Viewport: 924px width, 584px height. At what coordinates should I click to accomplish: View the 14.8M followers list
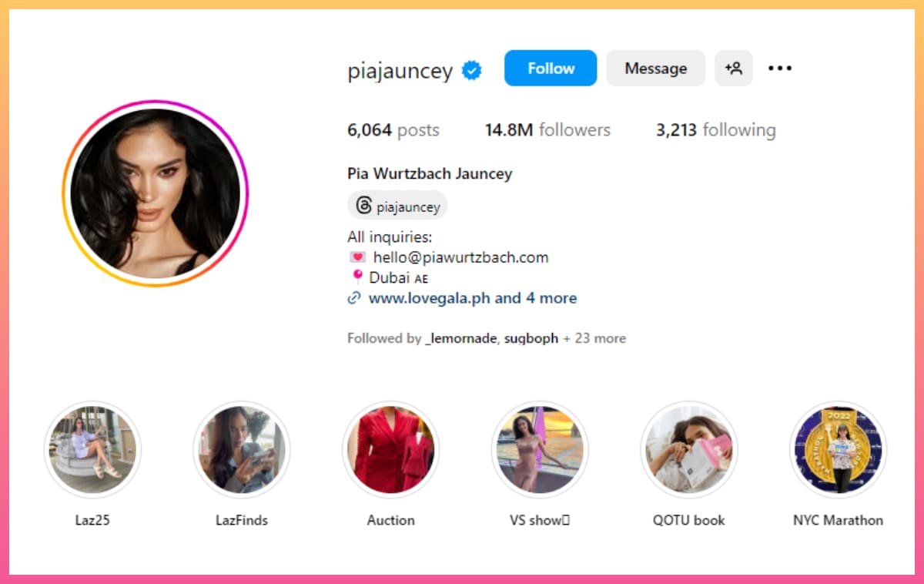[547, 130]
